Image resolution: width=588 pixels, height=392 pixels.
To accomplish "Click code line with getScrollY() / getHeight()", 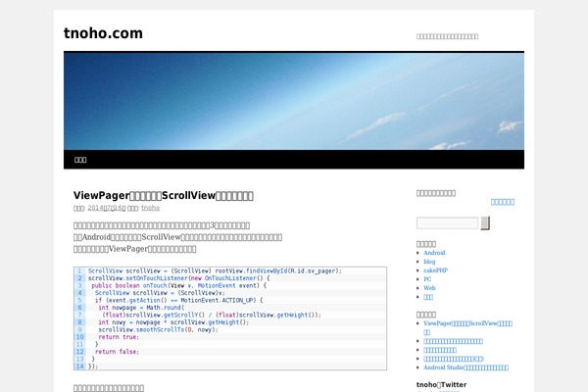I will (x=212, y=315).
